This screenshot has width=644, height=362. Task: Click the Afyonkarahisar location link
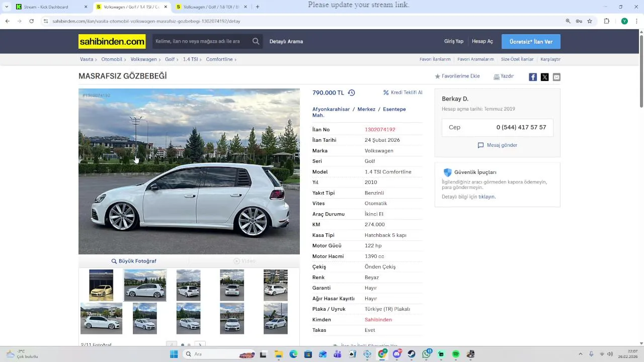(331, 109)
